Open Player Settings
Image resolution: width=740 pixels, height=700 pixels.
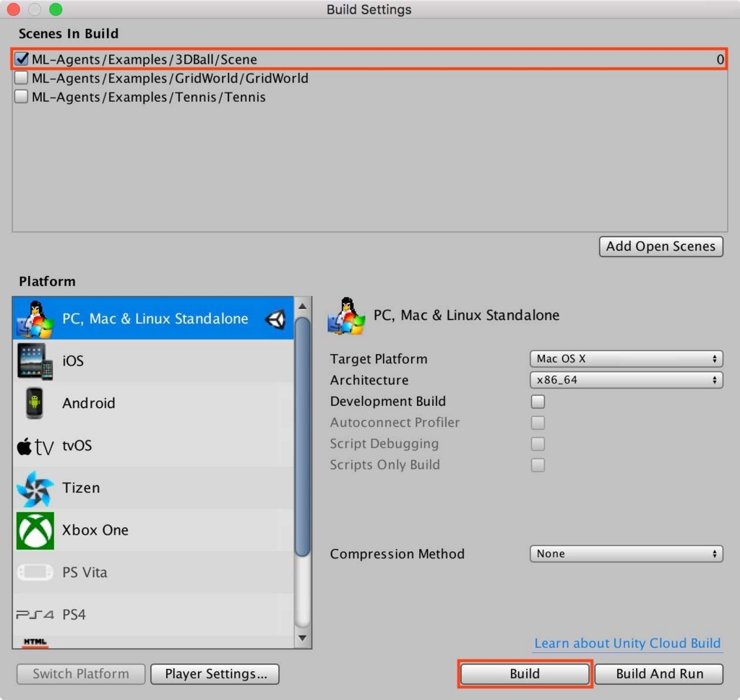click(x=215, y=674)
